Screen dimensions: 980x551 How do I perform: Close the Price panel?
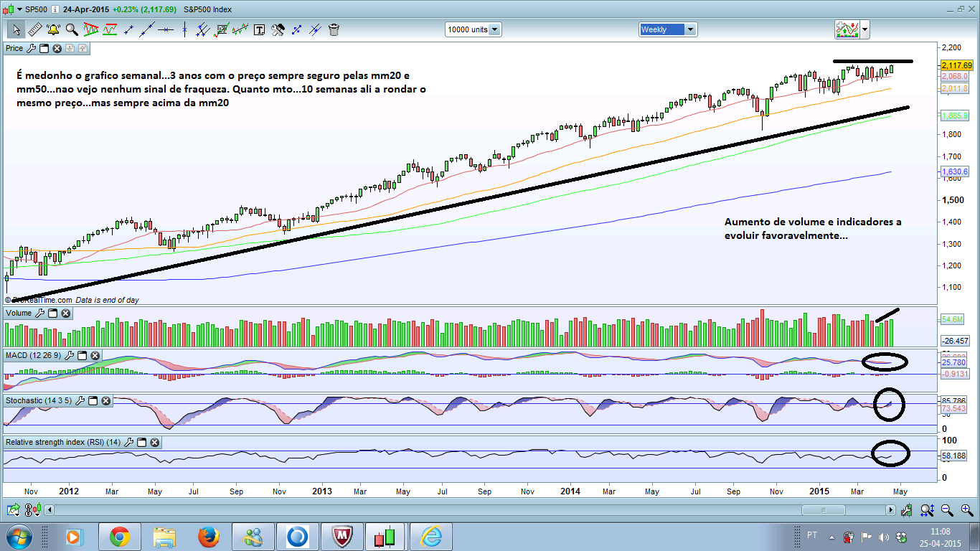[x=57, y=48]
